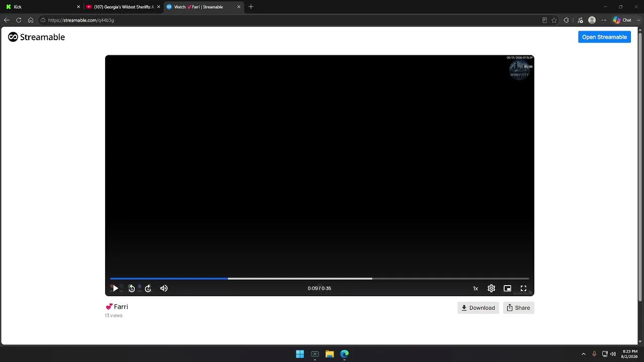Open video quality settings gear
This screenshot has height=362, width=644.
tap(492, 288)
